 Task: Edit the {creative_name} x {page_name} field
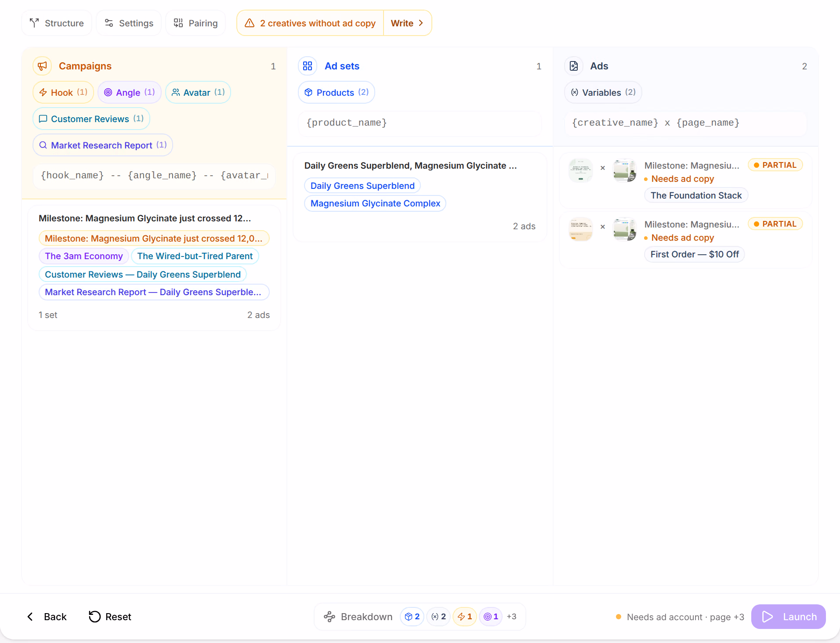pos(686,123)
